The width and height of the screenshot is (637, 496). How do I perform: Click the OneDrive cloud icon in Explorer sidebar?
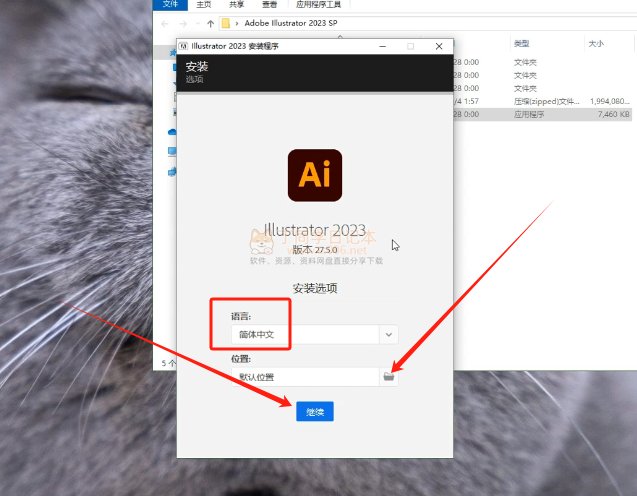point(172,132)
